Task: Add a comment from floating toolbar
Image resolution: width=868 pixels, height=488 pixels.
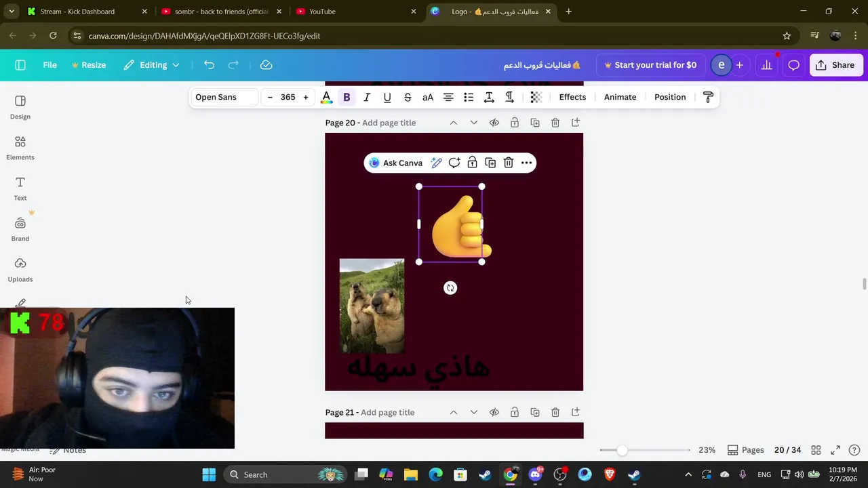Action: [454, 163]
